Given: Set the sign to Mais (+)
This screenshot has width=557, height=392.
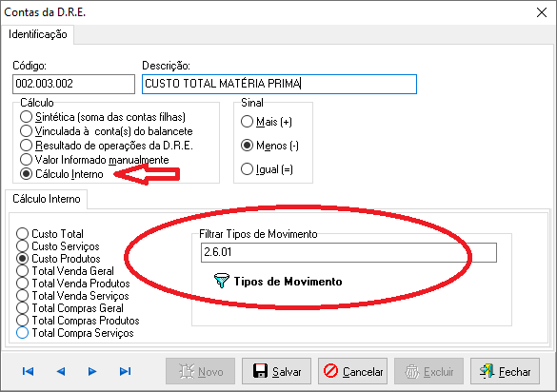Looking at the screenshot, I should pyautogui.click(x=267, y=122).
